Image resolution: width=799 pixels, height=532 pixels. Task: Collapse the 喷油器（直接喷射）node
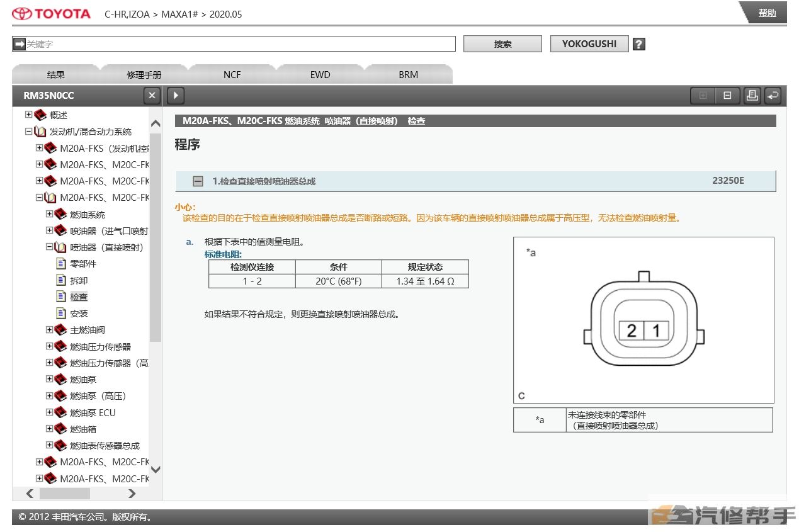49,247
